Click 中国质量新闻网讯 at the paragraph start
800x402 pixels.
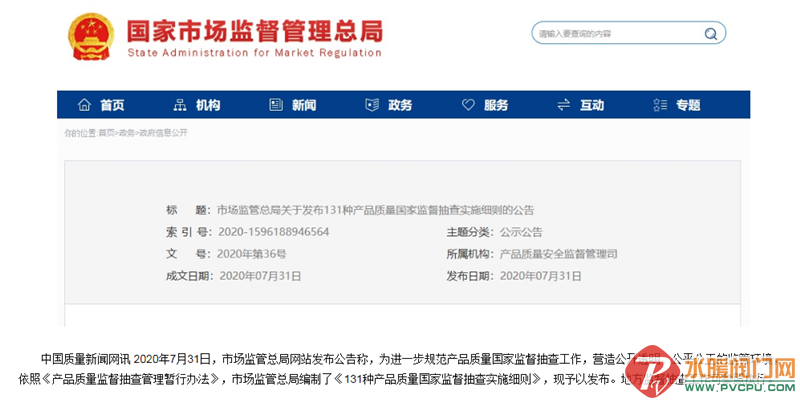point(85,359)
